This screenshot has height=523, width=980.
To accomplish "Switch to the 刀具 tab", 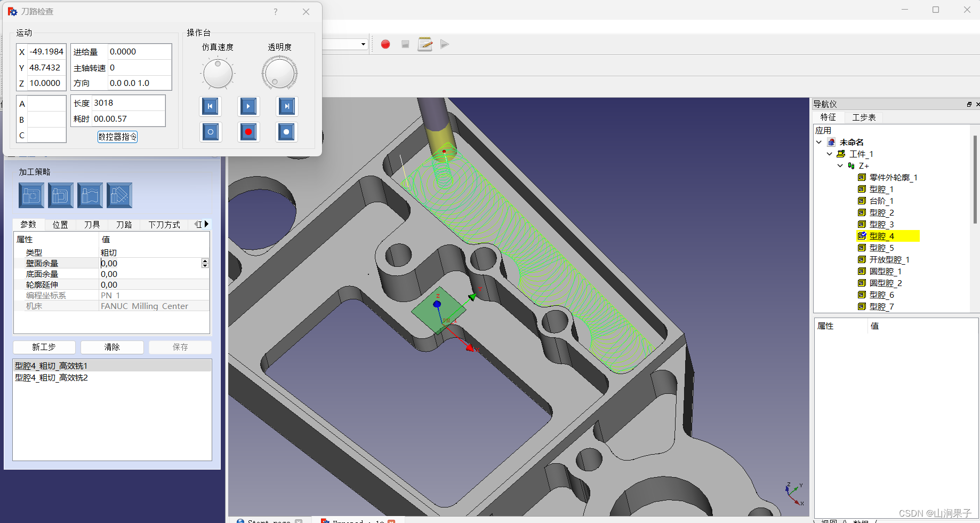I will click(x=92, y=225).
